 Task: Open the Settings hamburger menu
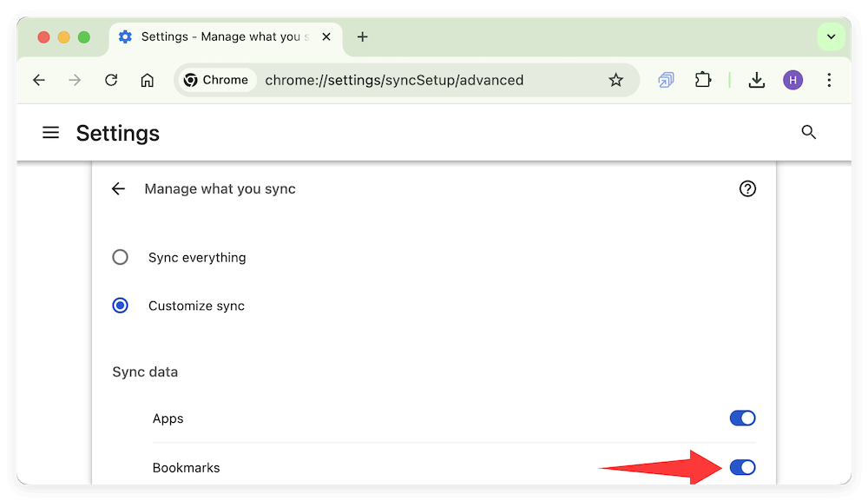point(50,132)
